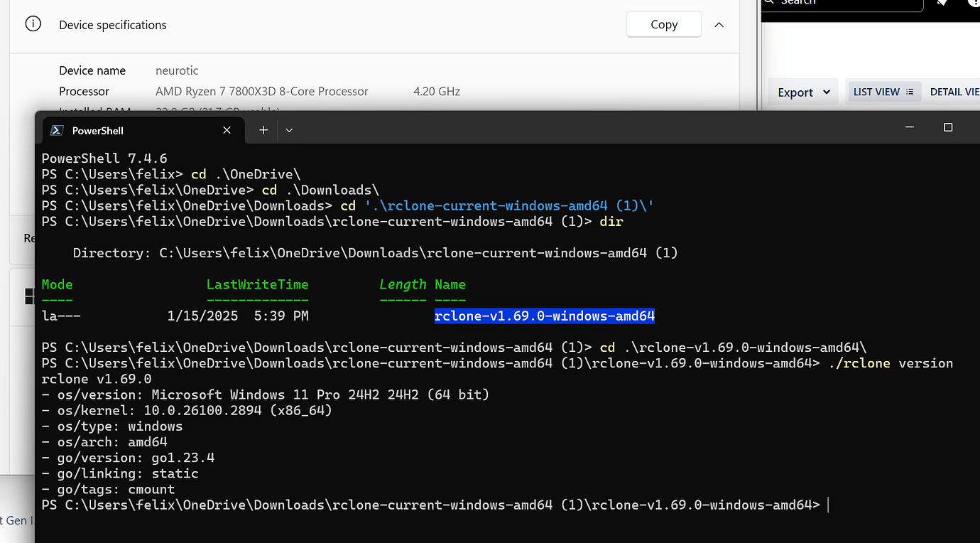The width and height of the screenshot is (980, 543).
Task: Collapse the Device specifications section chevron
Action: [x=719, y=24]
